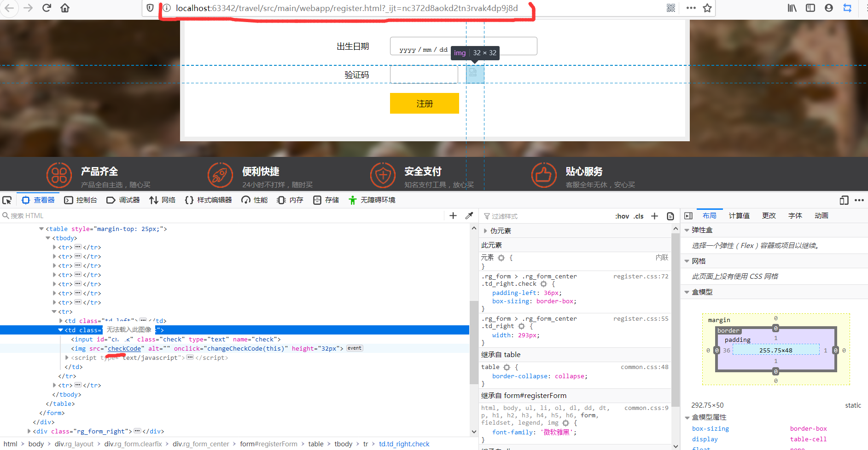Switch to the Console tab

coord(81,200)
